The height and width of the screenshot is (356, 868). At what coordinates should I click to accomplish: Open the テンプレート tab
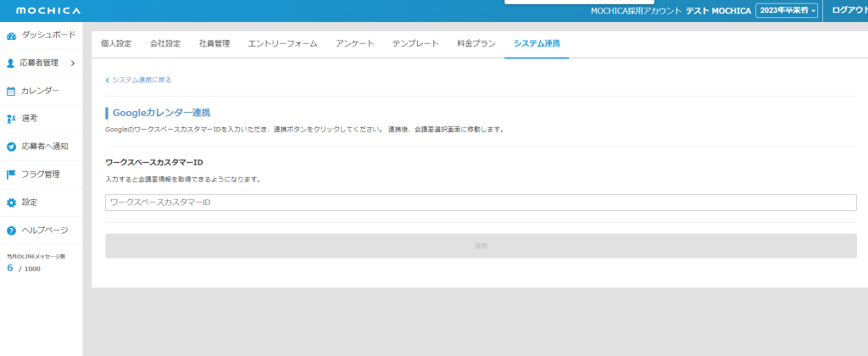[415, 43]
